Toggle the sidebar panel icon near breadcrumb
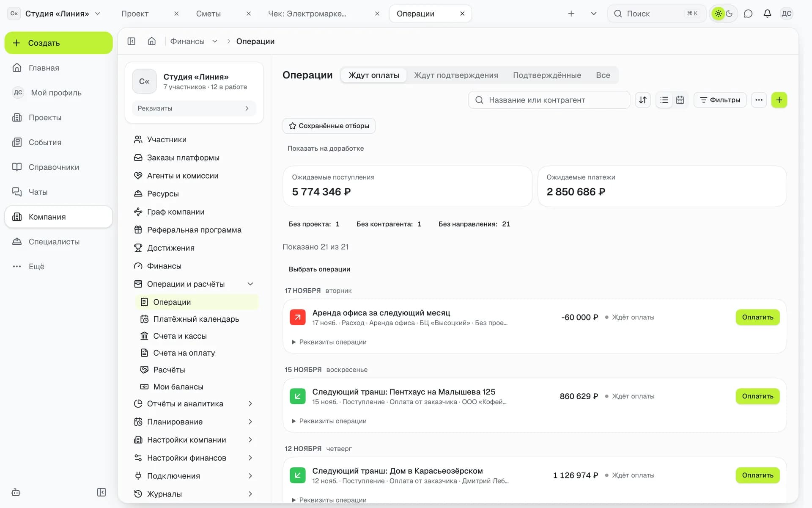 click(132, 41)
